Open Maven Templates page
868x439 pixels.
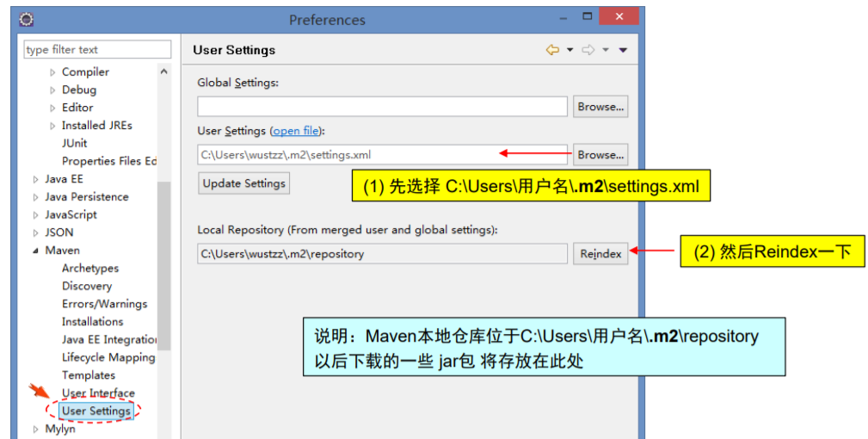[89, 374]
